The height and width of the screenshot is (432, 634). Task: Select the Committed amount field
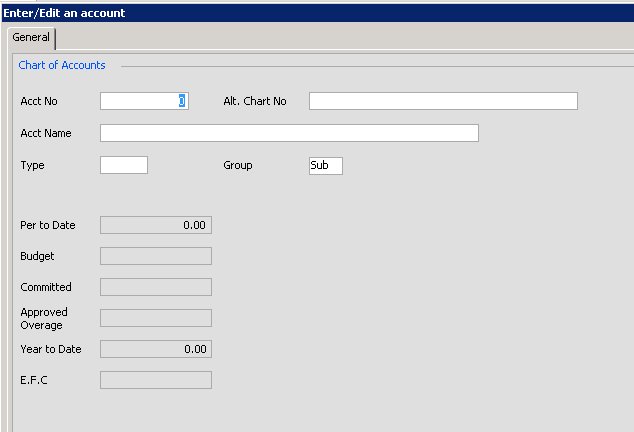156,287
